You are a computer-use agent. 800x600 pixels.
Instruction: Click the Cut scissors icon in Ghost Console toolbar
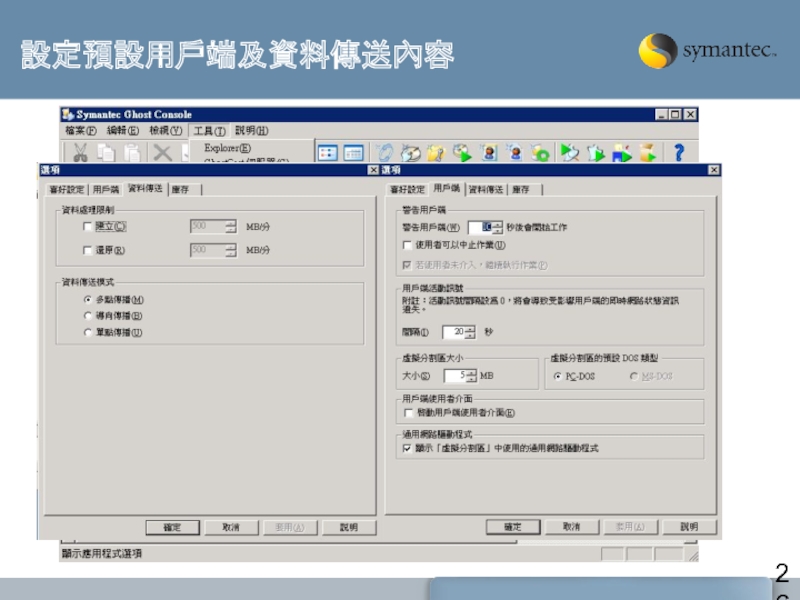(80, 153)
